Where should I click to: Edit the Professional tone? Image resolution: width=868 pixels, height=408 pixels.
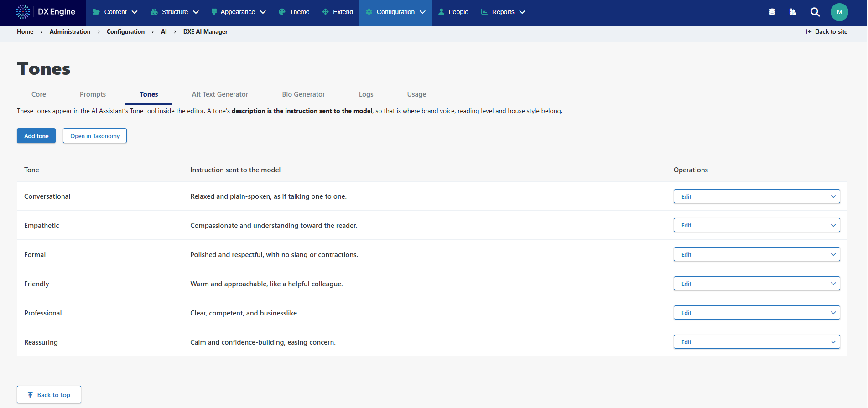click(751, 313)
